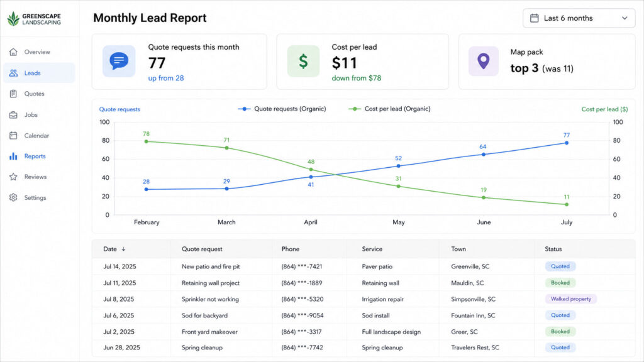Click Quoted status for Jul 14 lead
This screenshot has width=644, height=362.
tap(560, 266)
